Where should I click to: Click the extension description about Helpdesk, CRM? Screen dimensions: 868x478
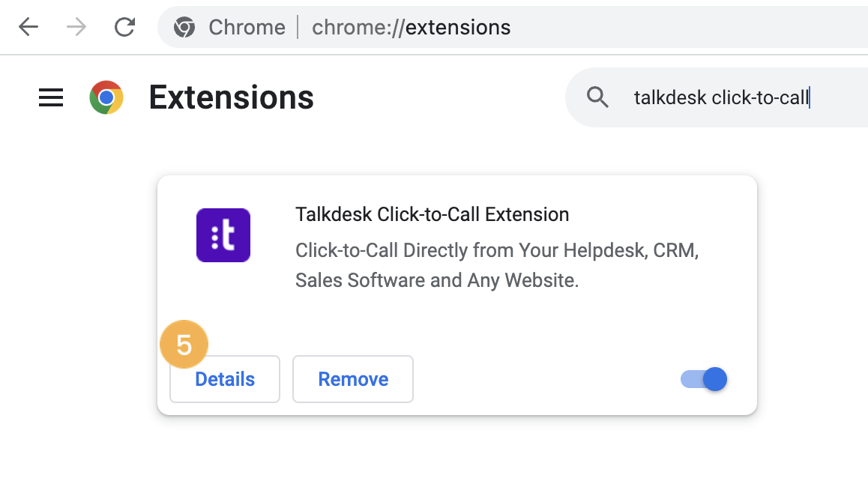point(497,265)
